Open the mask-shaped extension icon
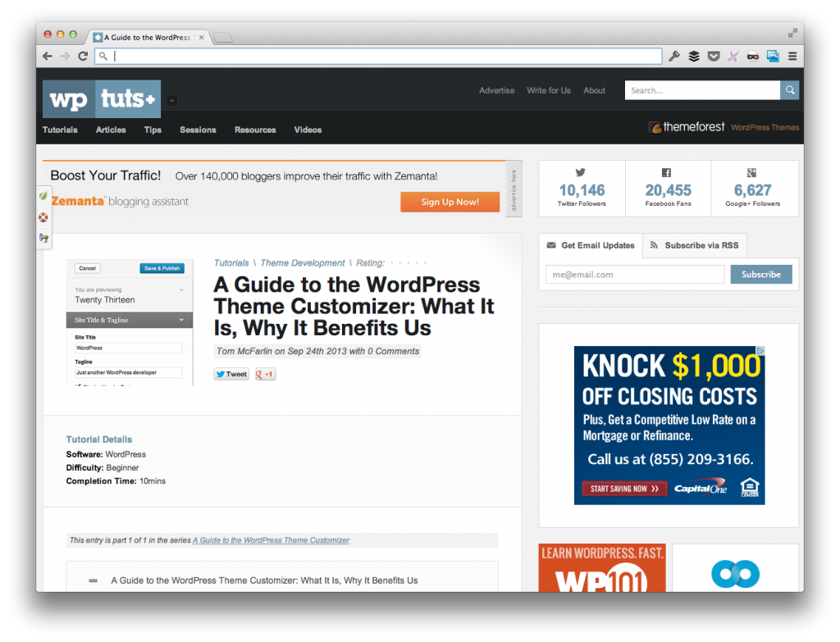The image size is (840, 642). tap(753, 57)
